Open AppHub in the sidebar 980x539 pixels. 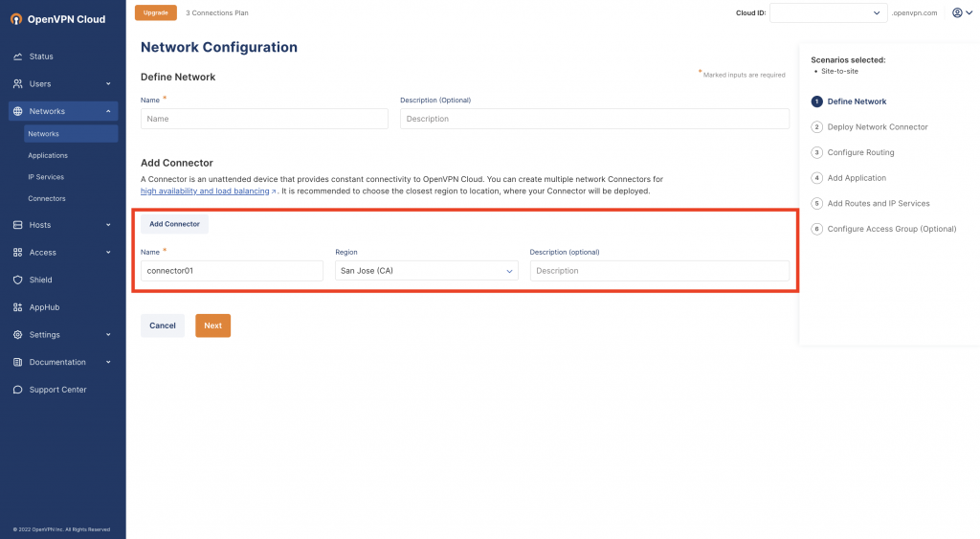click(44, 307)
